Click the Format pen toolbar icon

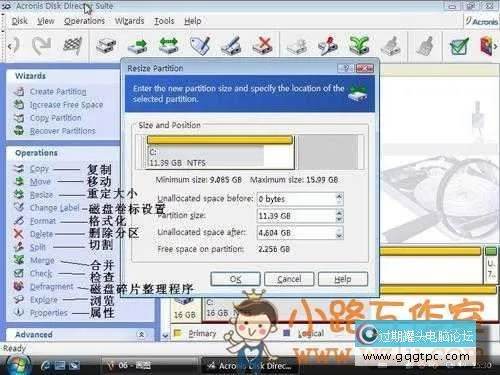(x=231, y=45)
